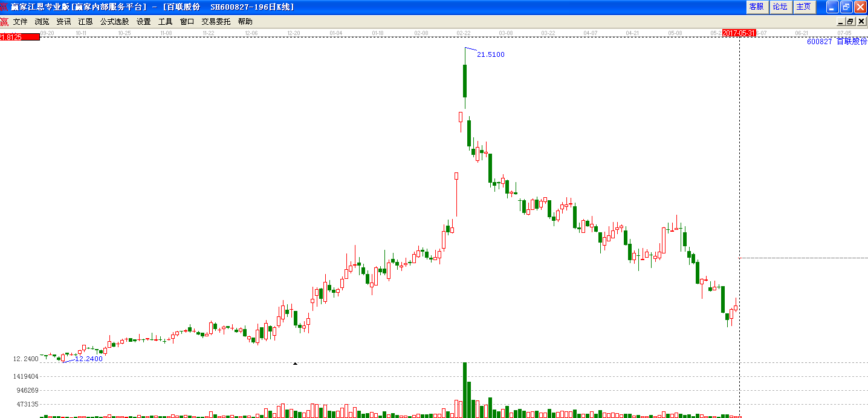Open the 浏览 menu
This screenshot has height=418, width=868.
[42, 22]
